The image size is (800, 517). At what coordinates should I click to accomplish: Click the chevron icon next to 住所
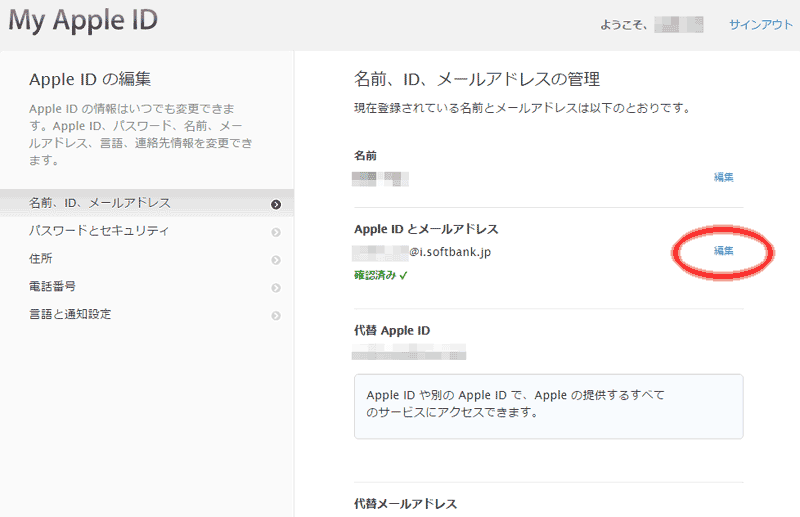pyautogui.click(x=275, y=260)
